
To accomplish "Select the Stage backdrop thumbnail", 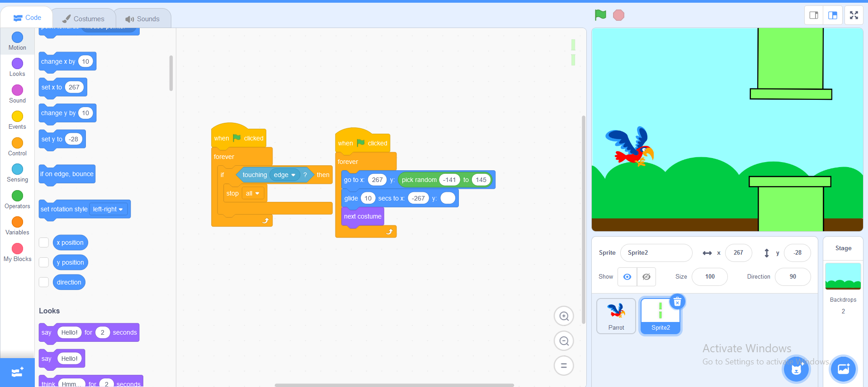I will (843, 276).
